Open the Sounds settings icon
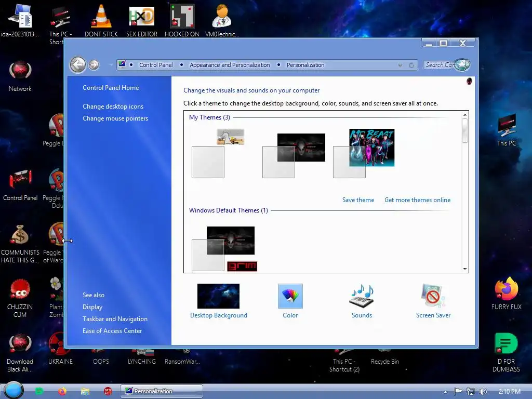Screen dimensions: 532x399 tap(362, 296)
